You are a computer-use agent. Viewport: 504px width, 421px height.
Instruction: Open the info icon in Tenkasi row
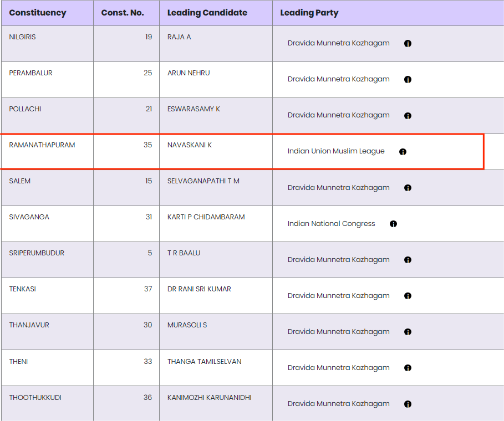coord(408,296)
